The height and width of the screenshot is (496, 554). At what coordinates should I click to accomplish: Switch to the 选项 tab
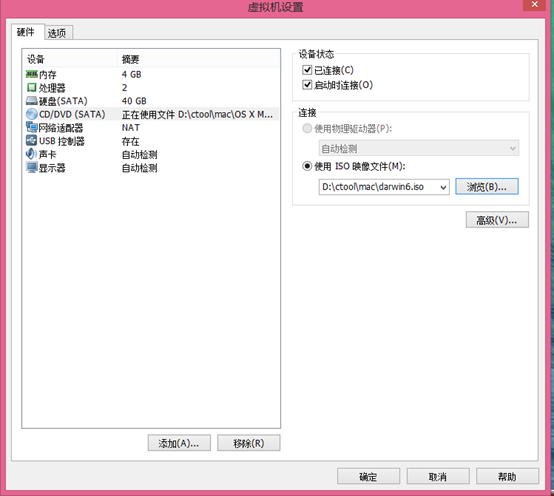pyautogui.click(x=58, y=33)
